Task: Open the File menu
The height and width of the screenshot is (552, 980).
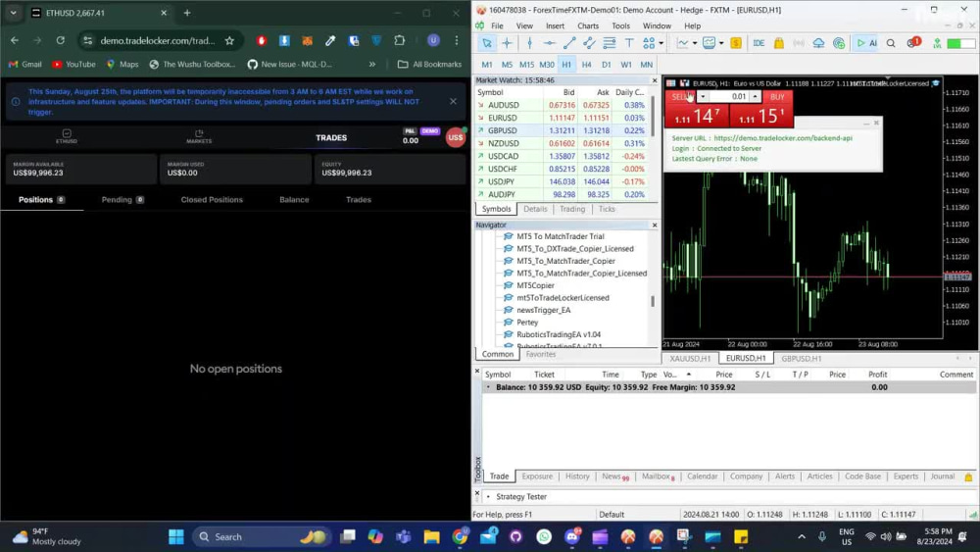Action: point(497,25)
